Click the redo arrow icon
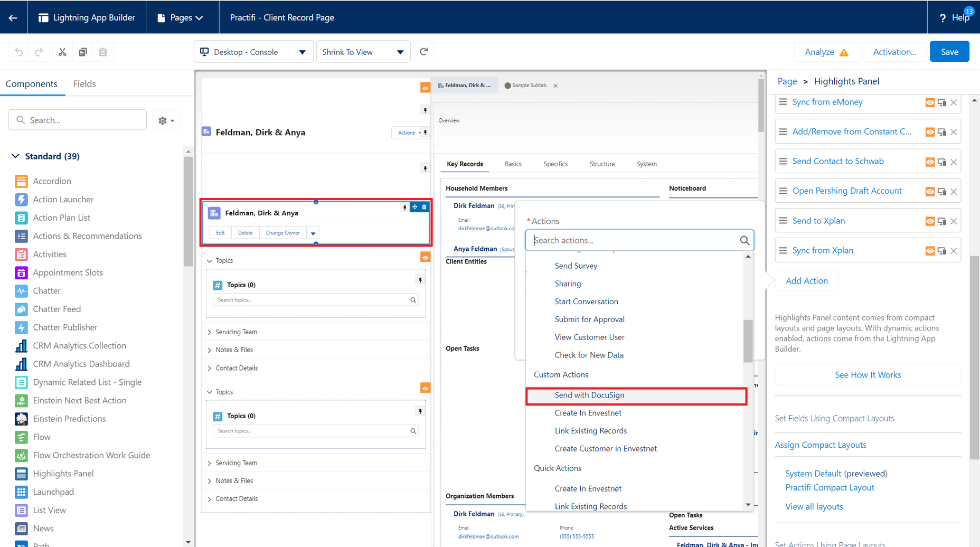The height and width of the screenshot is (547, 980). [x=39, y=52]
